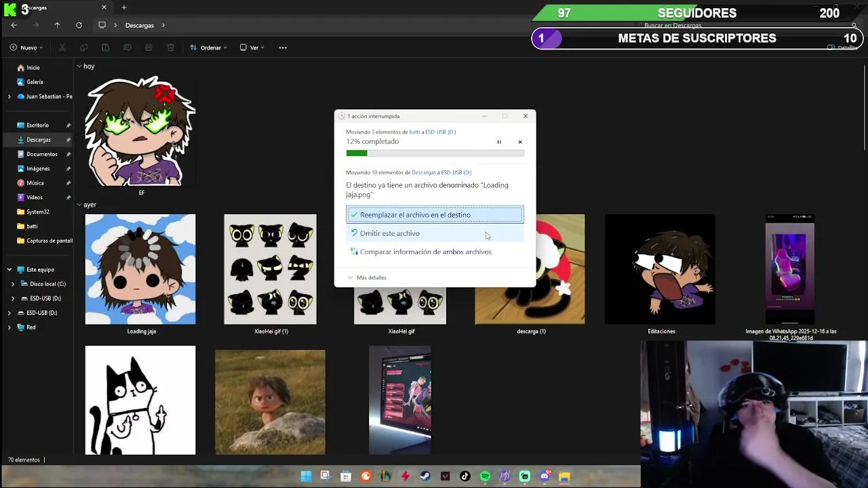Open Documentos in the sidebar
The height and width of the screenshot is (488, 868).
[x=42, y=155]
